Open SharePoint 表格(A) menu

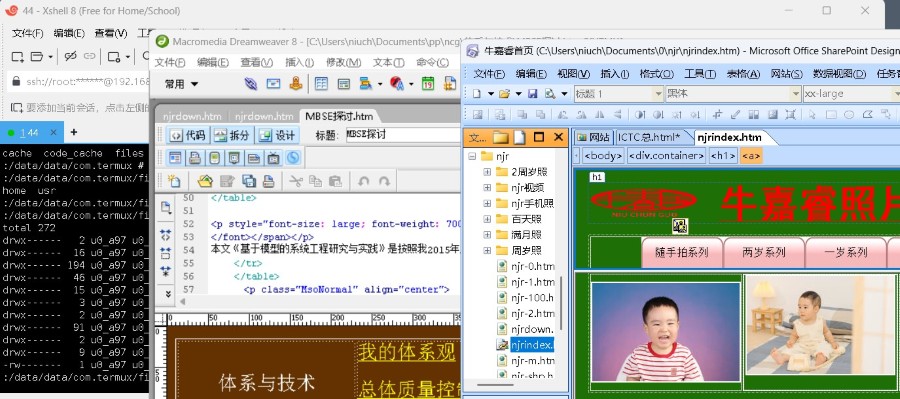tap(743, 73)
